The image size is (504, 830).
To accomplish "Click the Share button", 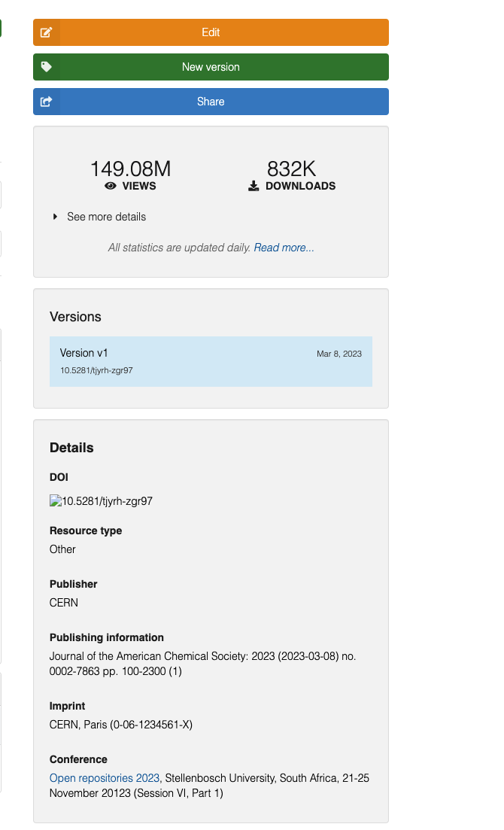I will click(211, 102).
